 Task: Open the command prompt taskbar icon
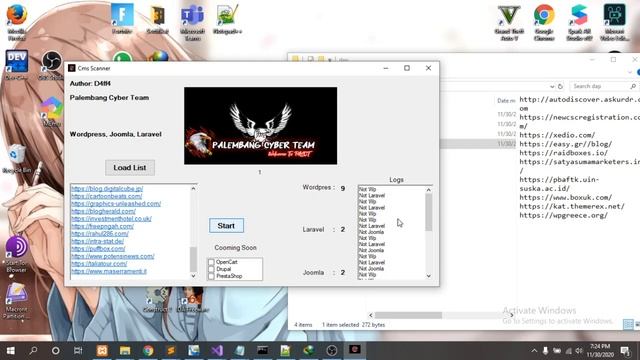[x=262, y=351]
